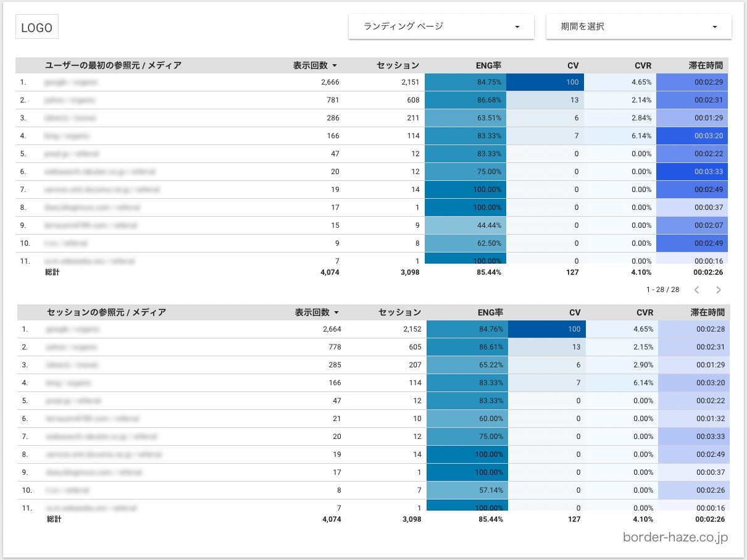The image size is (747, 560).
Task: Select the 84.76% engagement rate cell
Action: coord(467,329)
